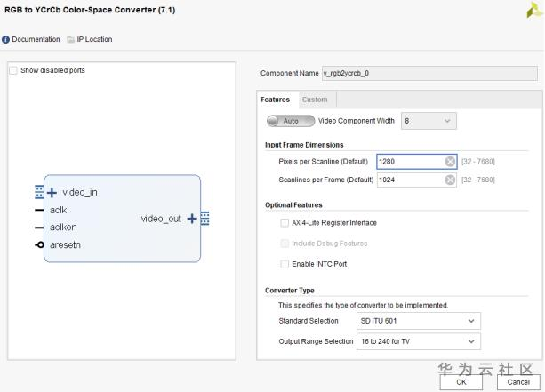Enable AXI4-Lite Register Interface checkbox
Screen dimensions: 545x392
point(285,223)
